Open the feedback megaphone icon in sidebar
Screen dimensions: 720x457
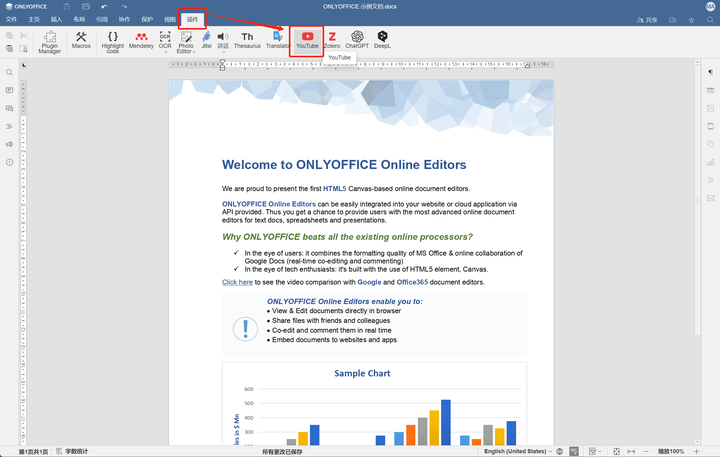tap(9, 144)
